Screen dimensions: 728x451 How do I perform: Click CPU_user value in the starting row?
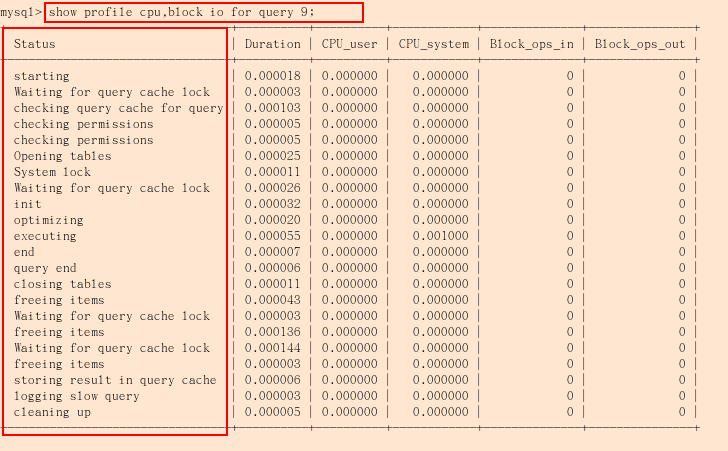(349, 76)
